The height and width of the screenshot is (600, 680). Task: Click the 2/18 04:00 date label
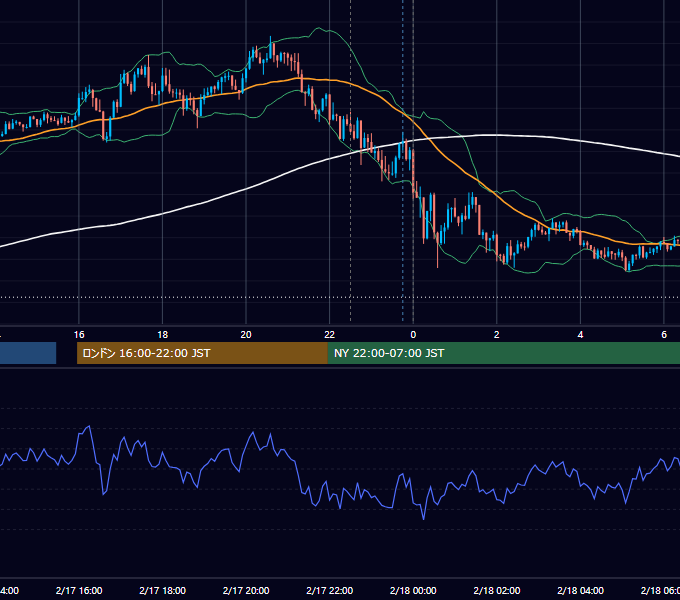pyautogui.click(x=581, y=590)
